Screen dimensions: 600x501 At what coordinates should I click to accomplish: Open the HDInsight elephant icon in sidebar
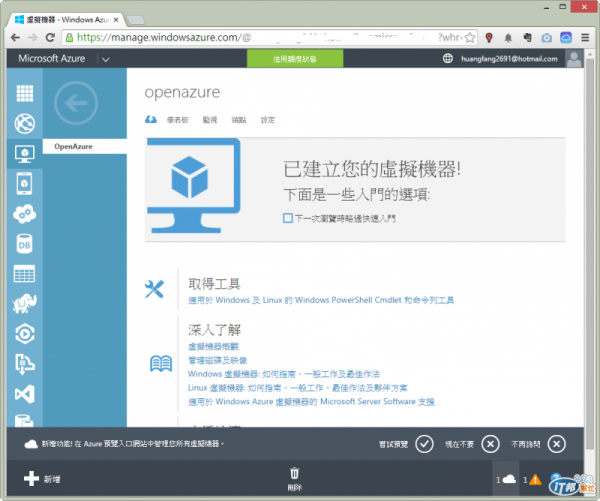pyautogui.click(x=24, y=304)
